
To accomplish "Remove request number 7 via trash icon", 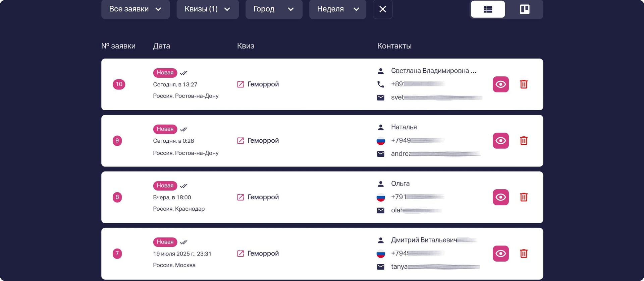I will point(524,254).
